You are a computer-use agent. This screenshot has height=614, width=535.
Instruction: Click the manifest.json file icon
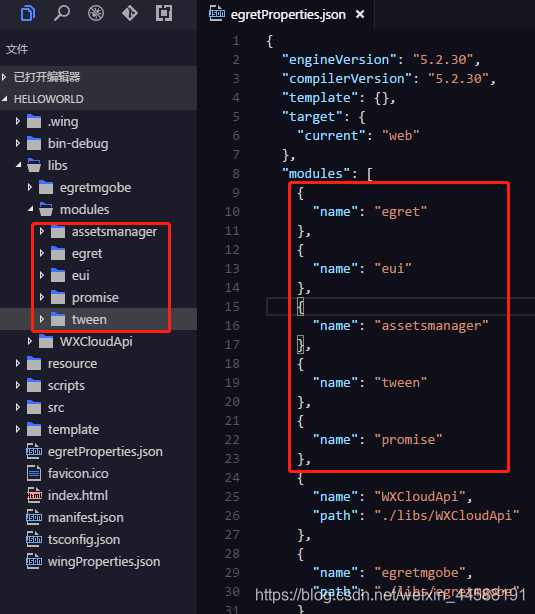tap(34, 517)
